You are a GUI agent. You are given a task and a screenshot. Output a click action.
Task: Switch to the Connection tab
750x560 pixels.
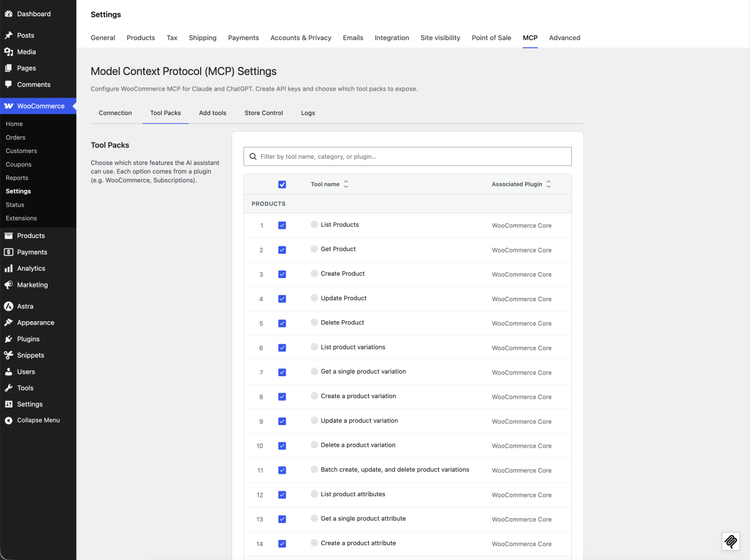click(x=116, y=113)
